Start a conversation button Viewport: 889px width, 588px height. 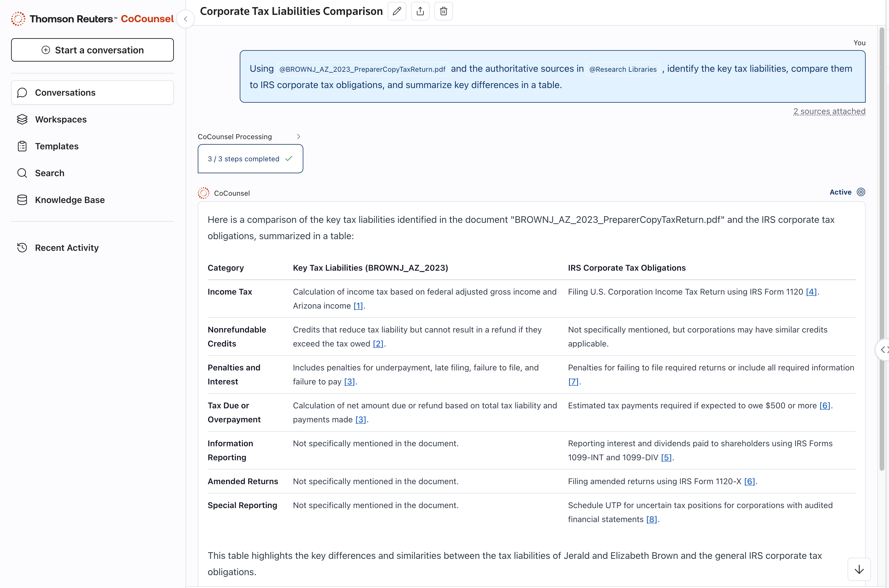click(92, 50)
